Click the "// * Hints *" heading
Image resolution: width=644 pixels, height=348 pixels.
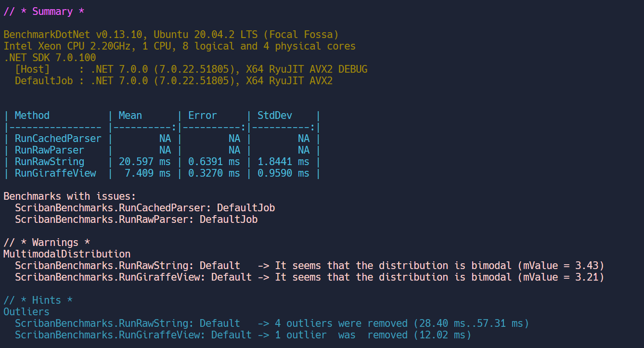[x=38, y=300]
